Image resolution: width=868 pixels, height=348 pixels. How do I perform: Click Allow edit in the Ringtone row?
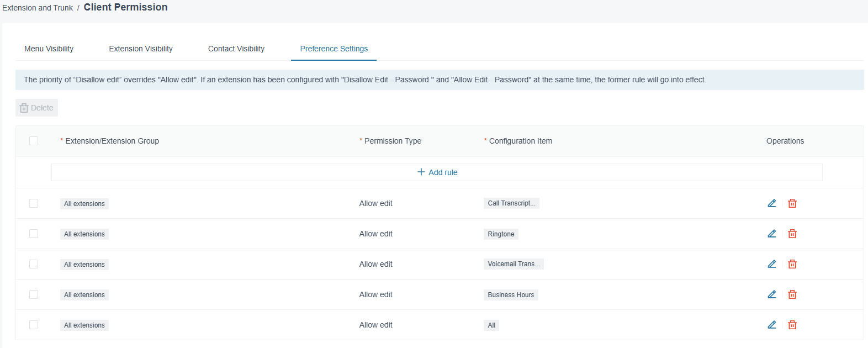coord(375,234)
